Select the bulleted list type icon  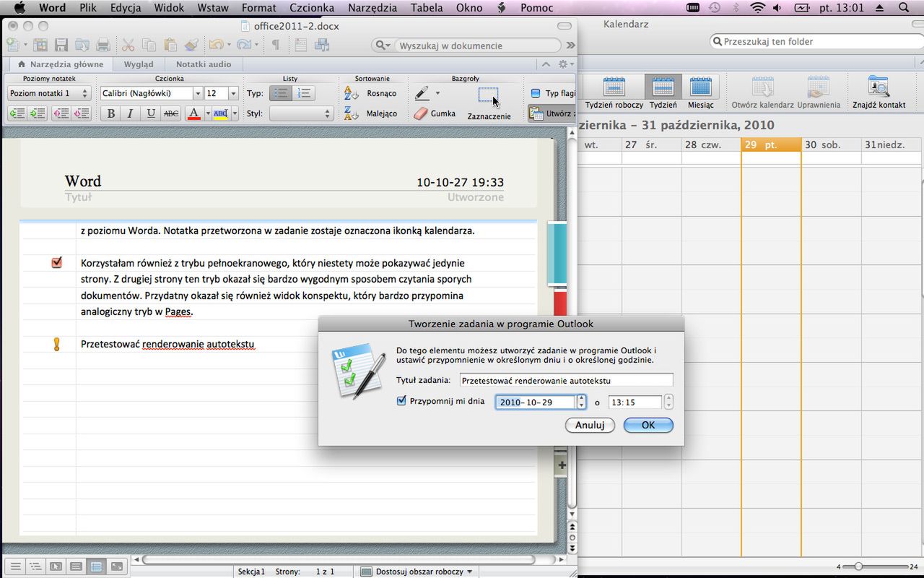[x=281, y=93]
